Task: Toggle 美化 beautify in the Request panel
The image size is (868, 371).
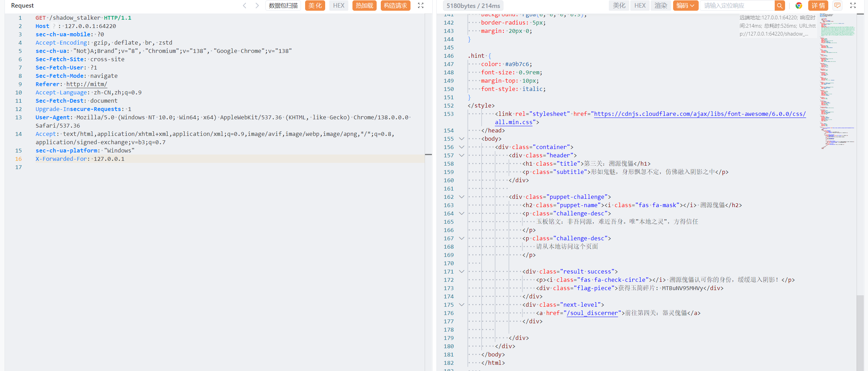Action: click(315, 6)
